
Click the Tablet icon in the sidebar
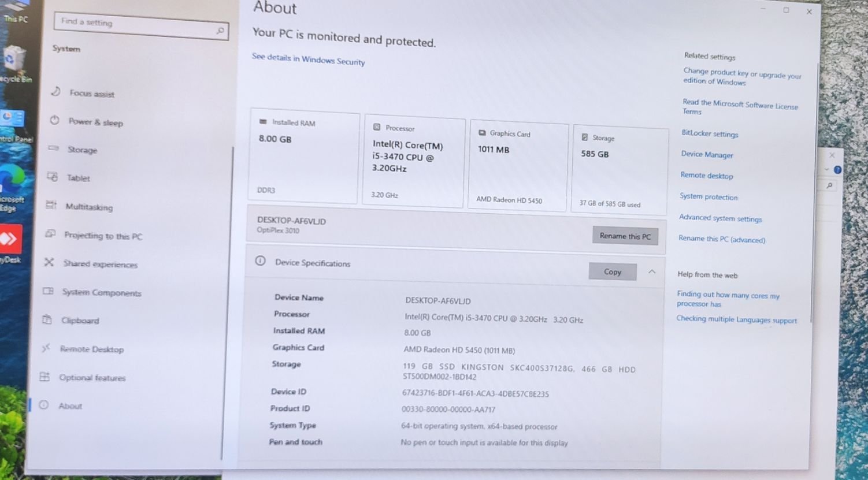53,177
